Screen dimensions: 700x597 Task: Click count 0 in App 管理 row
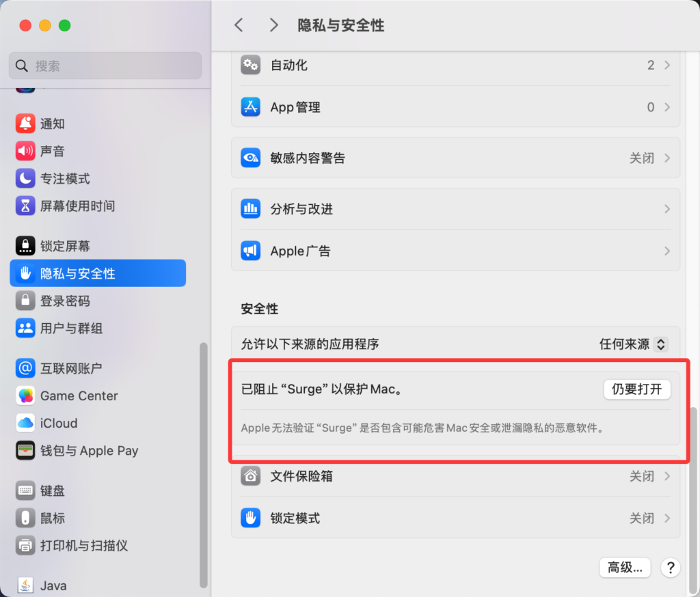[651, 107]
